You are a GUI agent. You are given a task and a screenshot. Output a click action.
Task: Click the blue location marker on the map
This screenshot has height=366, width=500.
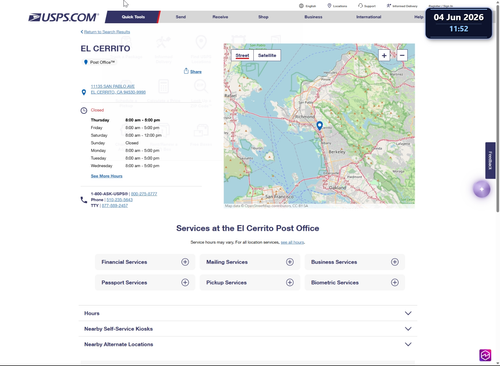(319, 125)
